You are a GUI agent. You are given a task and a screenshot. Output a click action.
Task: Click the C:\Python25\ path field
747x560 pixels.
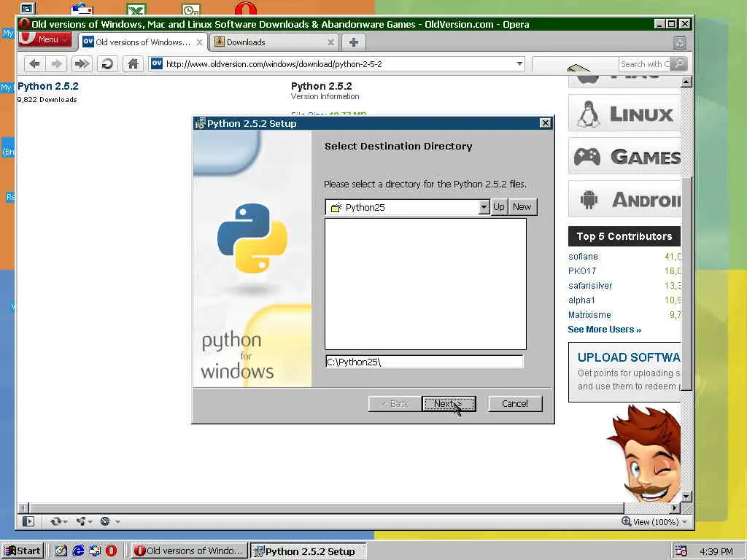click(424, 362)
